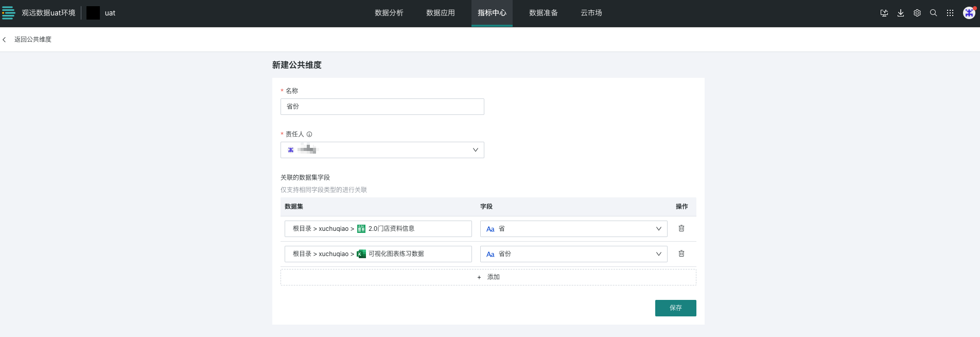Click the 操作 column header
Viewport: 980px width, 337px height.
682,207
